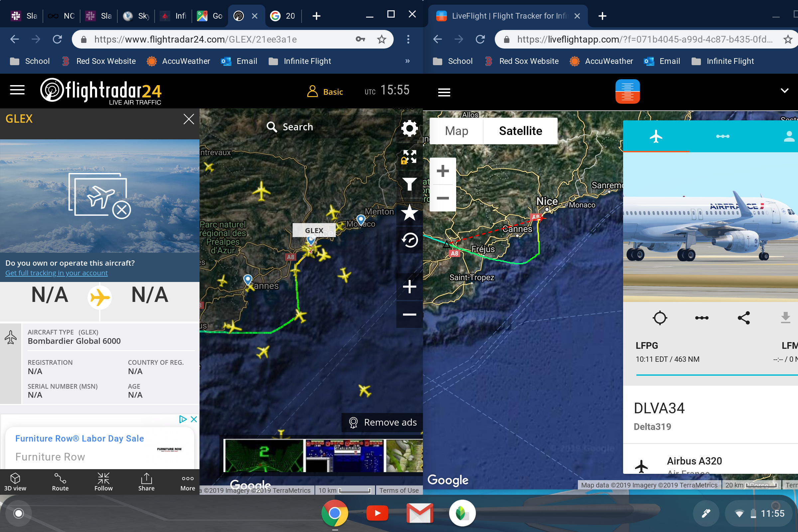
Task: Open the flight plan tab in LiveFlight panel
Action: point(722,136)
